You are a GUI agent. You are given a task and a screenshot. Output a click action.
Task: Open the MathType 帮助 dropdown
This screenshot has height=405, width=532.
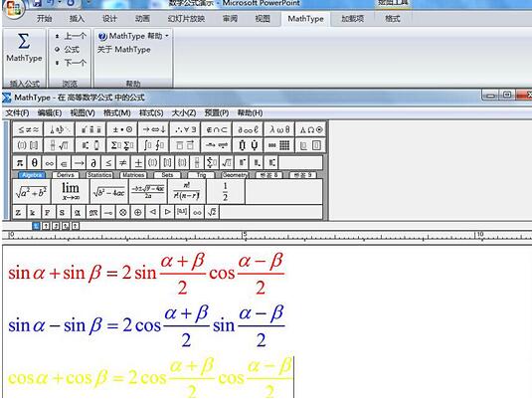point(133,36)
